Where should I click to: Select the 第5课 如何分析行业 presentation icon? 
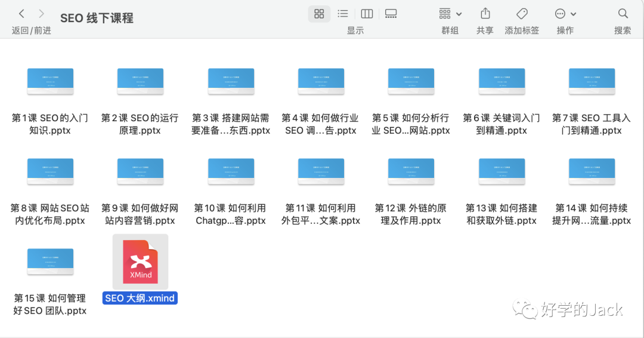click(x=411, y=81)
